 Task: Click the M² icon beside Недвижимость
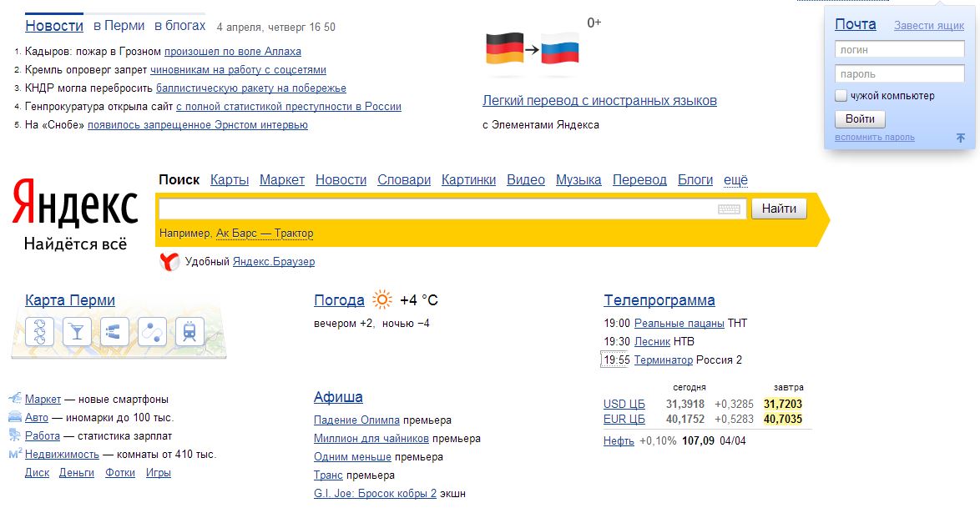[x=15, y=454]
